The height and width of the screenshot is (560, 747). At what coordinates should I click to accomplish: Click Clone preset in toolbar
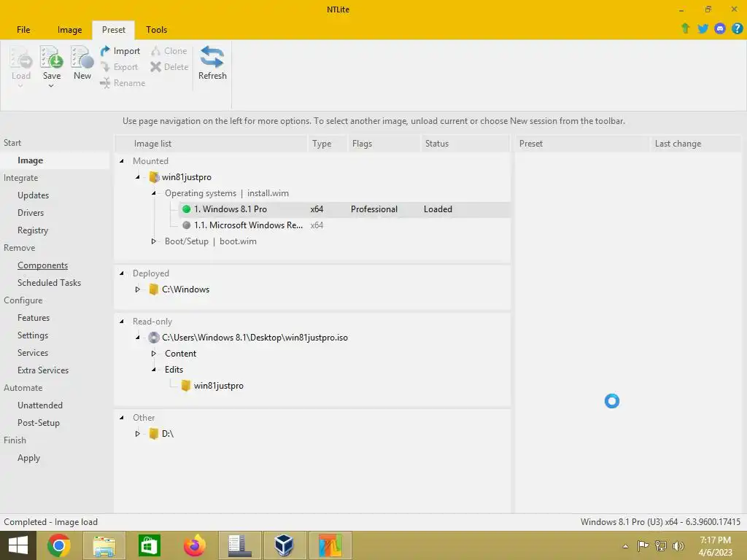point(169,51)
